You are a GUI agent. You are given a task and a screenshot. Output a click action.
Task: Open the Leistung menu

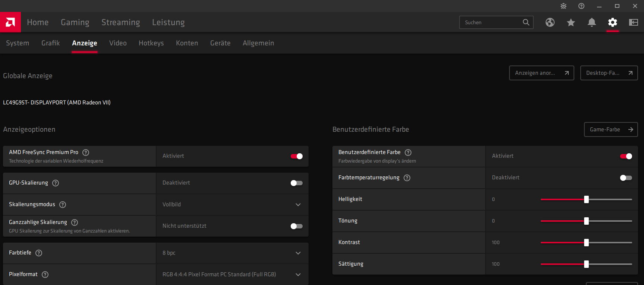point(168,22)
